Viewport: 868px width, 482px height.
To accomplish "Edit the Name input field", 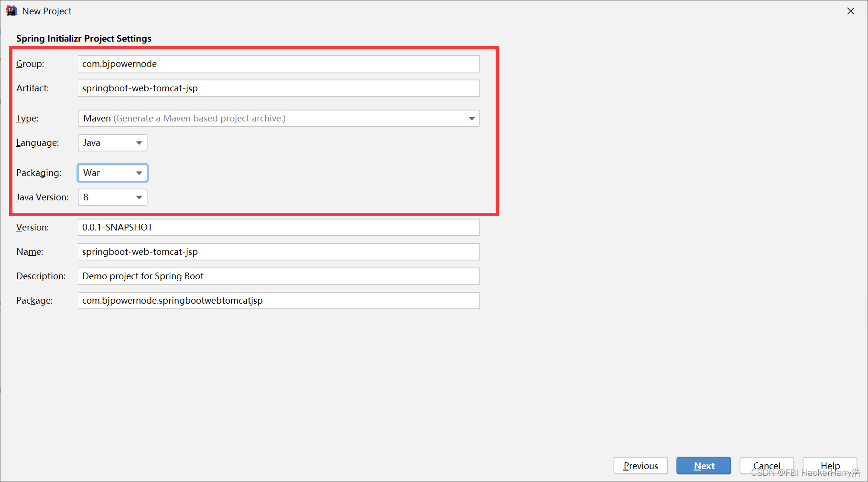I will point(279,252).
